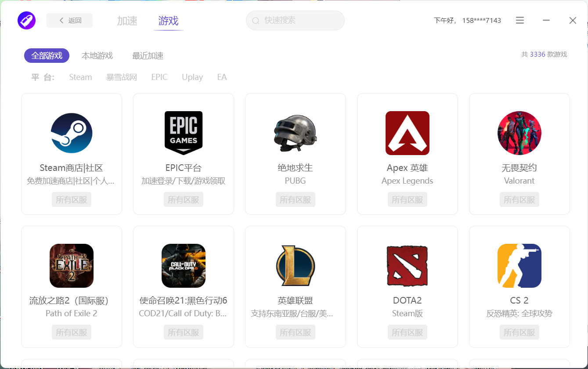Minimize the accelerator window
Viewport: 588px width, 369px height.
[x=546, y=21]
